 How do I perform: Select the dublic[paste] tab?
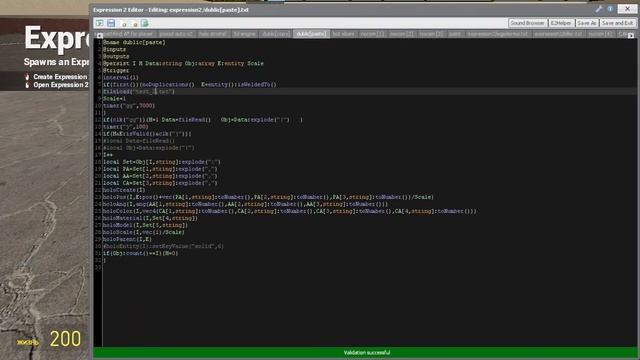(311, 34)
